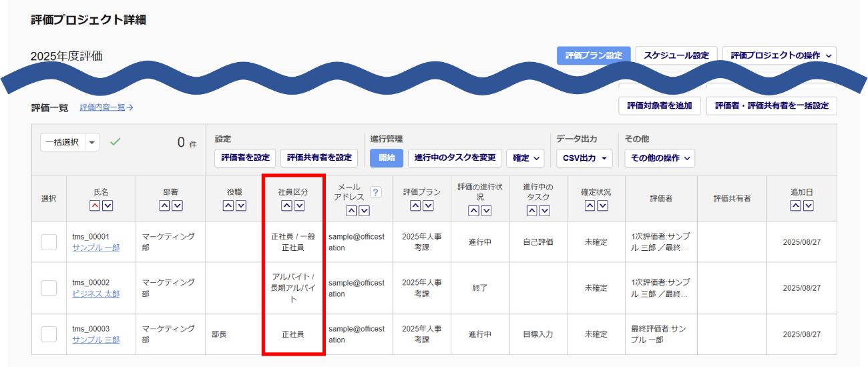868x367 pixels.
Task: Tick the checkbox for tms_00003 row
Action: coord(49,334)
